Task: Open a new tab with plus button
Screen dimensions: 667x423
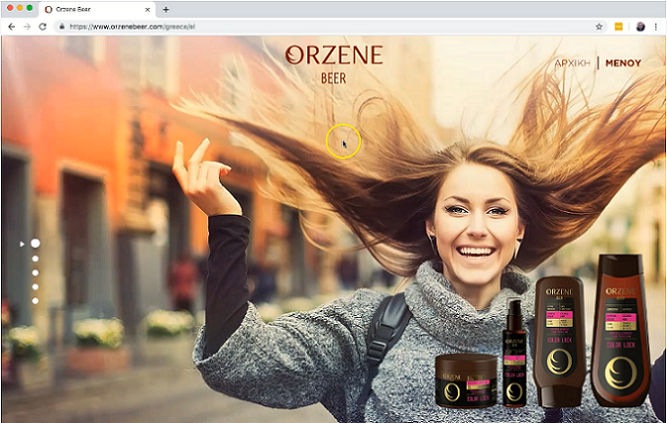Action: (166, 9)
